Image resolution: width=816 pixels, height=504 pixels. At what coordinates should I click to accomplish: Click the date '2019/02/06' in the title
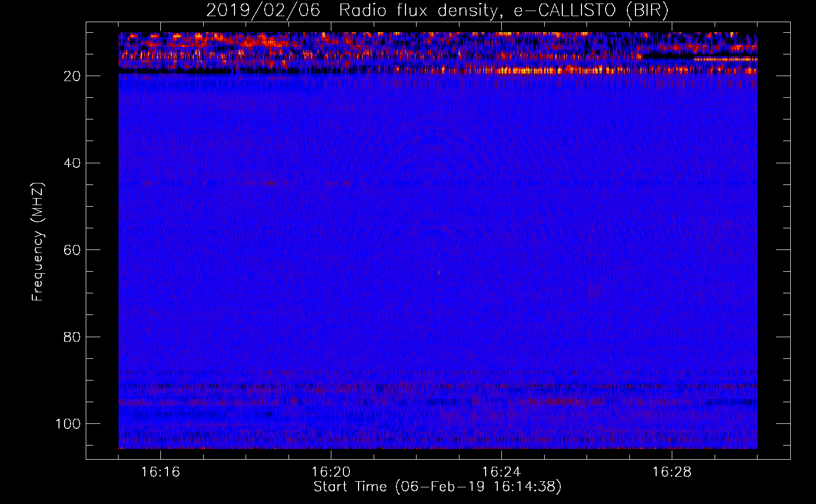[263, 10]
